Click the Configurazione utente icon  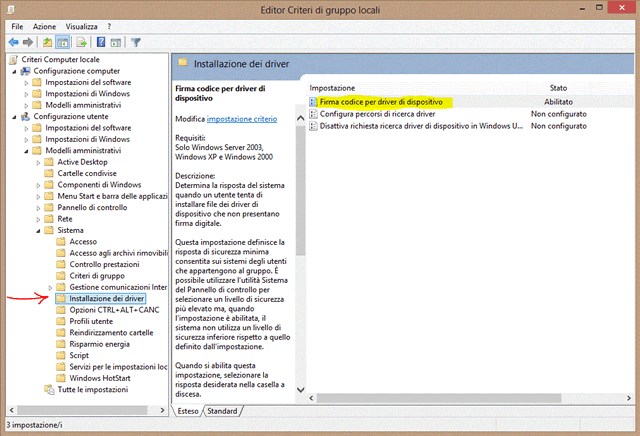[x=25, y=117]
